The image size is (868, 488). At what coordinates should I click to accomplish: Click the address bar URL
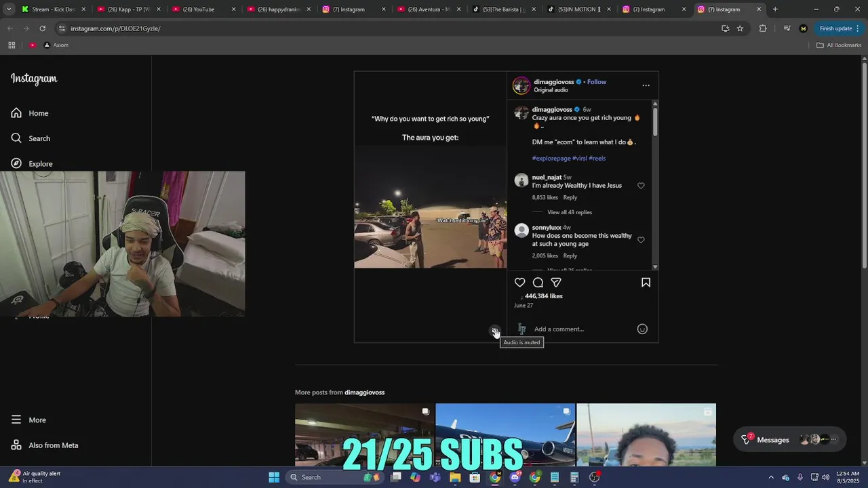click(115, 28)
